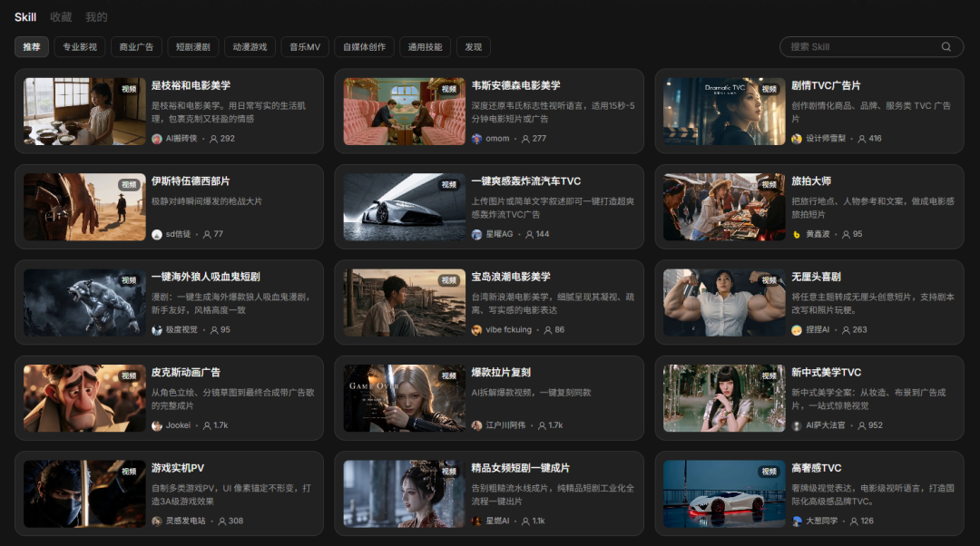Click the 高奢感TVC title
The image size is (980, 546).
(817, 468)
